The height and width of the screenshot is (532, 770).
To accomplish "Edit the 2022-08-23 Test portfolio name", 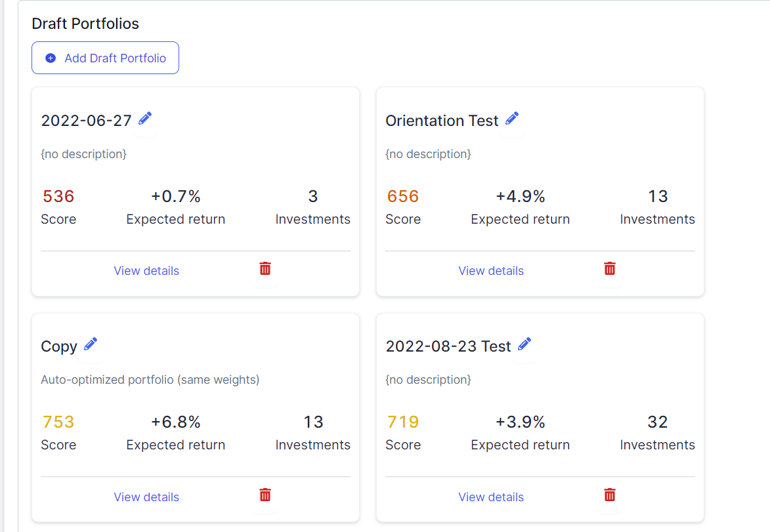I will (524, 344).
